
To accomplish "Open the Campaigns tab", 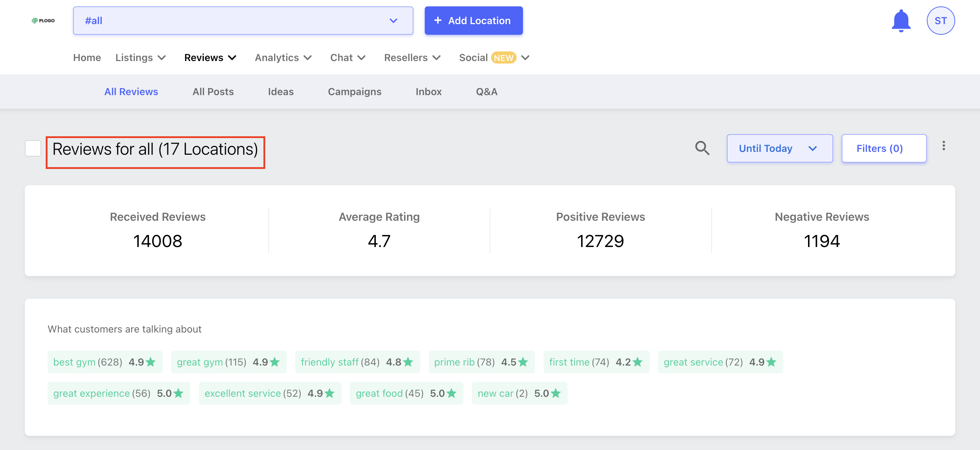I will pyautogui.click(x=354, y=92).
